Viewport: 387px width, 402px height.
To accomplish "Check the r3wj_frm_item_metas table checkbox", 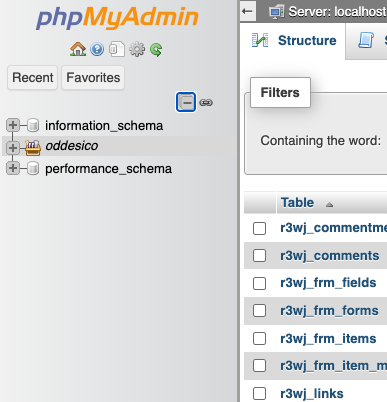I will (x=259, y=366).
